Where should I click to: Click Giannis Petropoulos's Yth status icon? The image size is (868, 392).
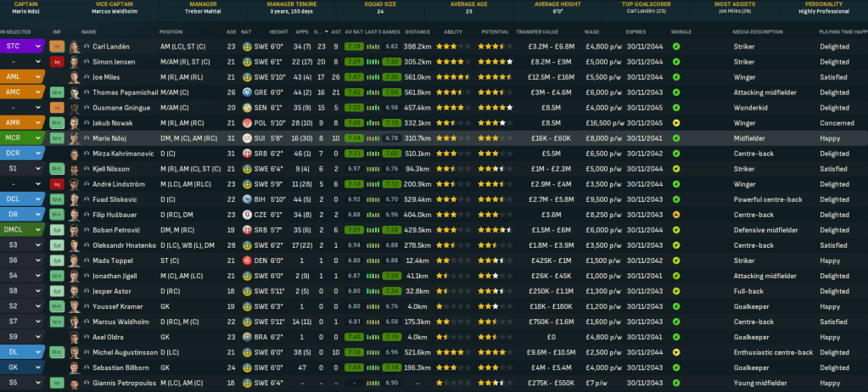[x=57, y=383]
